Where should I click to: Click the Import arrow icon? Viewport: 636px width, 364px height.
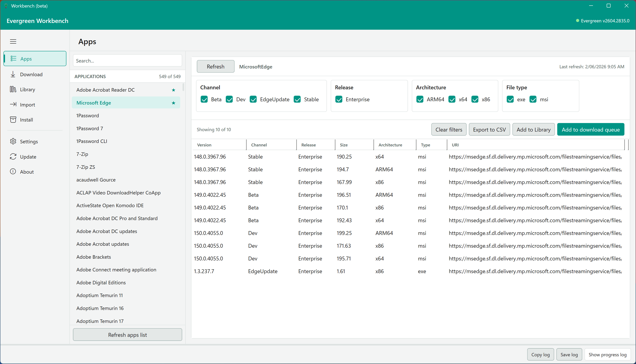13,105
